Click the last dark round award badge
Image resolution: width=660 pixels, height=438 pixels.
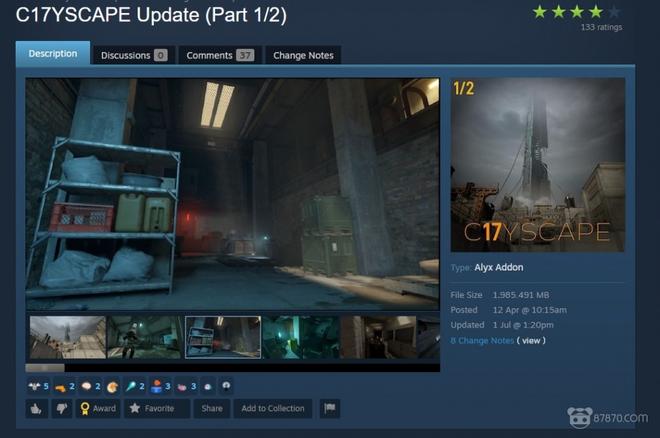226,386
